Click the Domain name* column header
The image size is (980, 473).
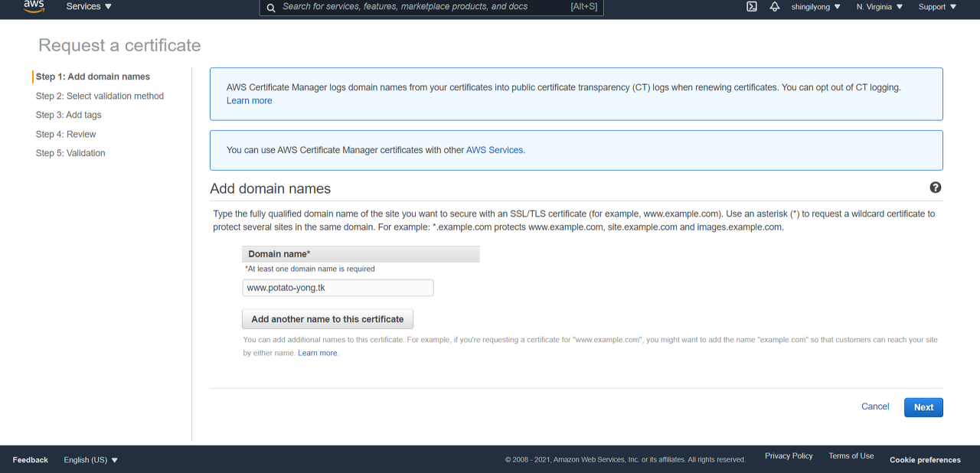tap(361, 254)
